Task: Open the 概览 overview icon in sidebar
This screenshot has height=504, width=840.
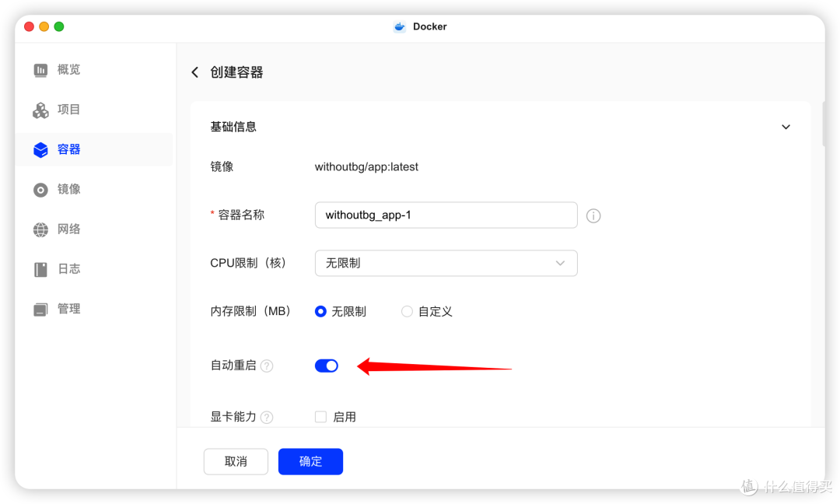Action: tap(40, 70)
